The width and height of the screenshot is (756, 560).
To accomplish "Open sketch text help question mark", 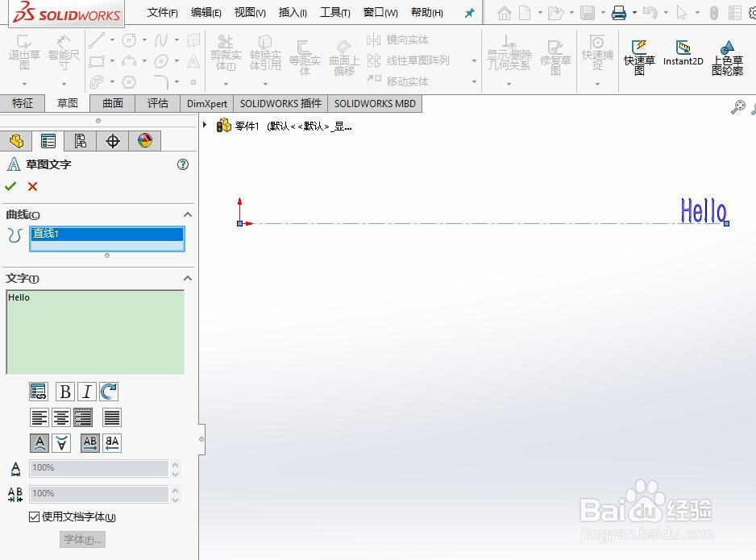I will [x=183, y=164].
